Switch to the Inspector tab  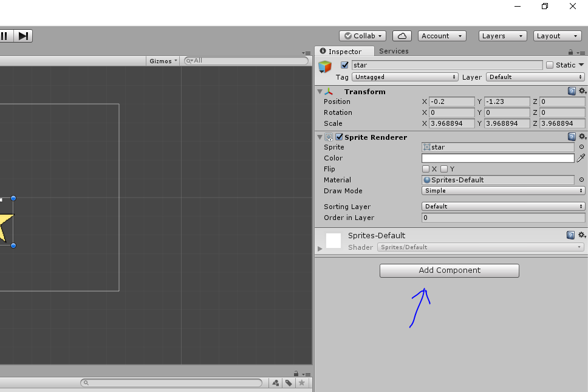pyautogui.click(x=344, y=52)
